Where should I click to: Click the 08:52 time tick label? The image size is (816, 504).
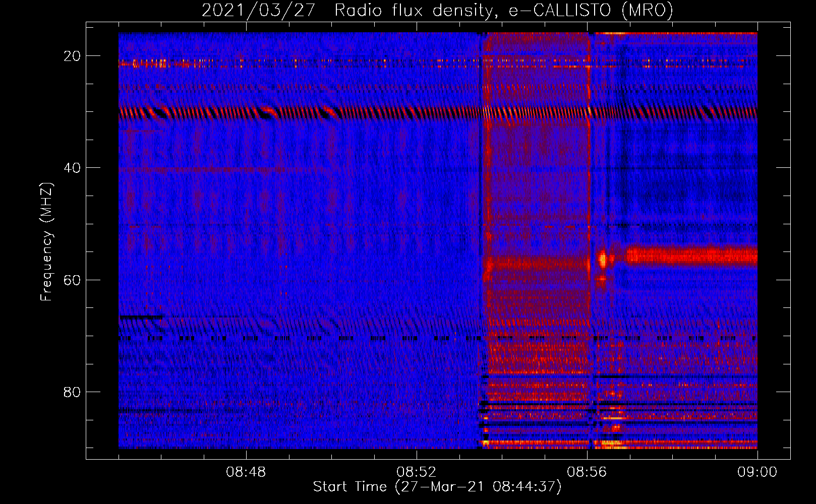pyautogui.click(x=417, y=472)
